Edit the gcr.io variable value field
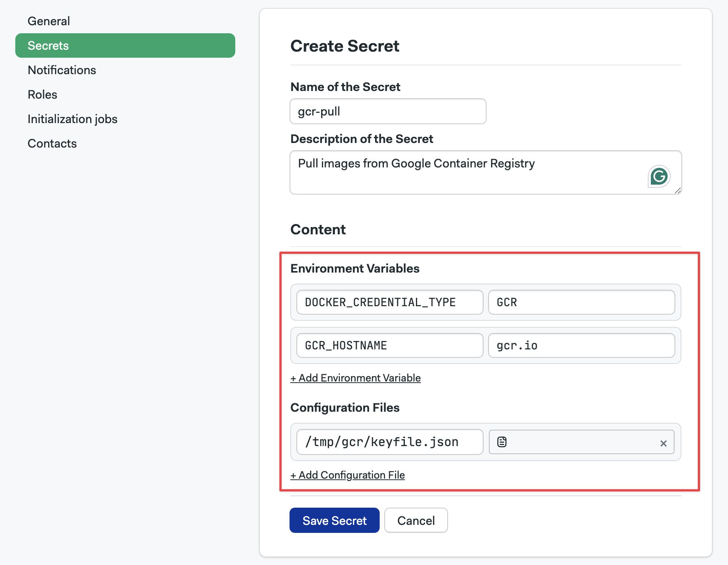 [x=582, y=346]
